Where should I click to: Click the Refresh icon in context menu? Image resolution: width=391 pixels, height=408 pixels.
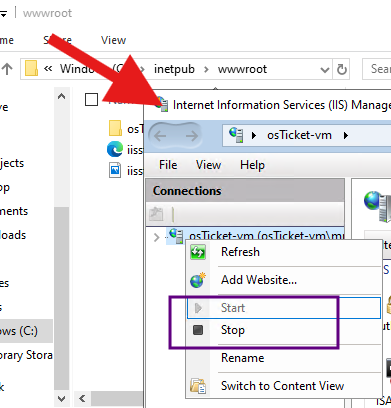click(x=198, y=252)
